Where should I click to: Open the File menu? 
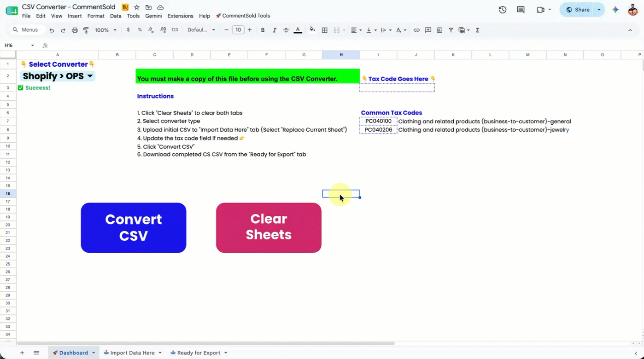click(26, 16)
